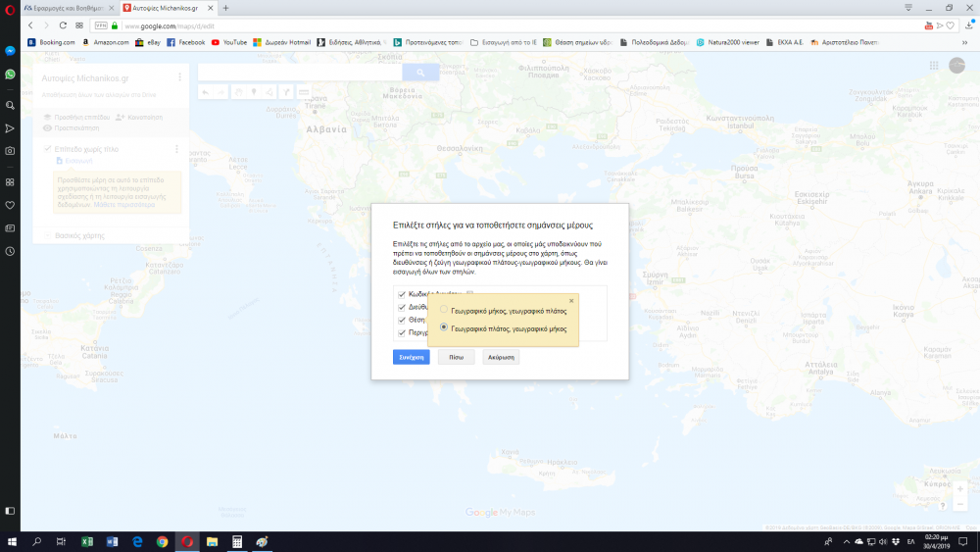Uncheck the first column checkbox in the list
The height and width of the screenshot is (552, 980).
pyautogui.click(x=403, y=294)
